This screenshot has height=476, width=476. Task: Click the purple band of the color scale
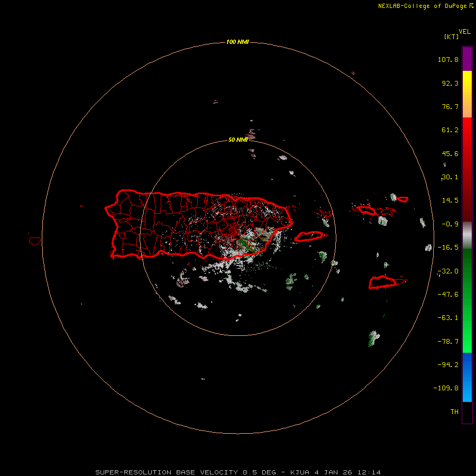[x=467, y=59]
